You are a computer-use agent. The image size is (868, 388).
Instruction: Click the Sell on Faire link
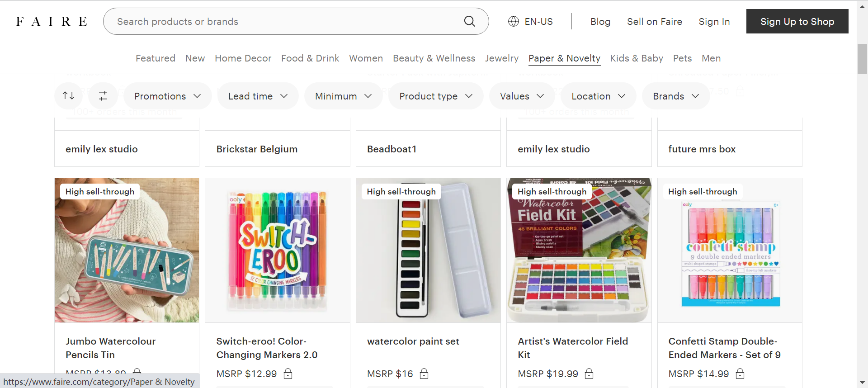pyautogui.click(x=654, y=21)
